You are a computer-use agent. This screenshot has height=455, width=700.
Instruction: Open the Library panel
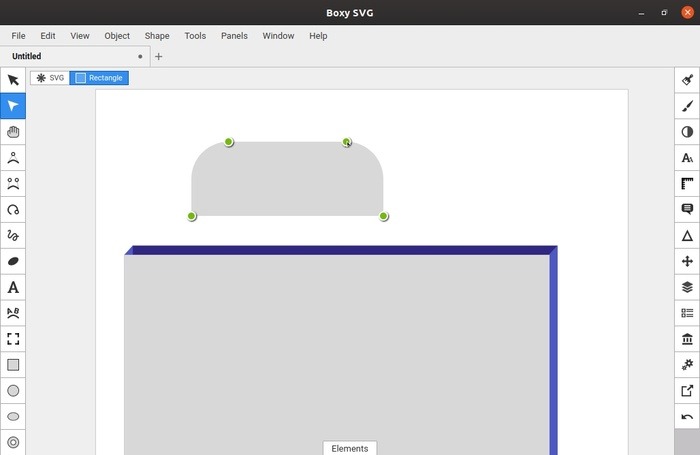[x=687, y=339]
